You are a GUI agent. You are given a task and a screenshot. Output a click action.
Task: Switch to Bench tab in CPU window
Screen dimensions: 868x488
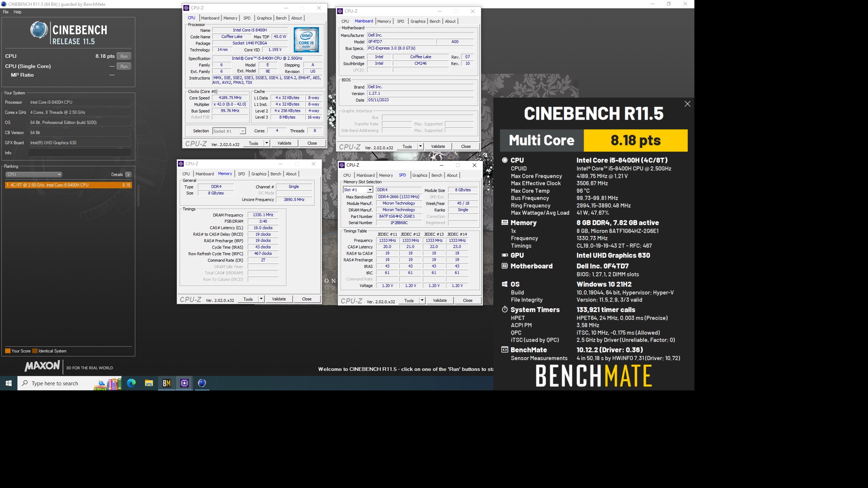[x=281, y=18]
